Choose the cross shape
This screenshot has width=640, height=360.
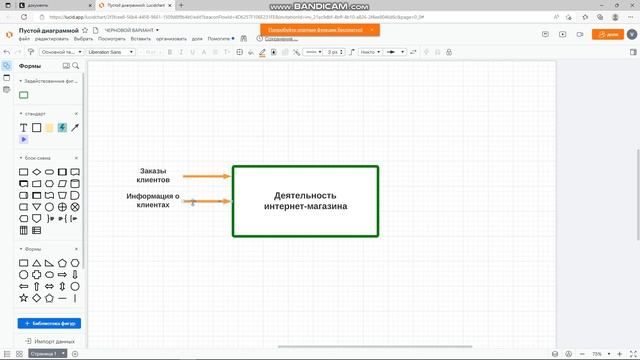37,275
